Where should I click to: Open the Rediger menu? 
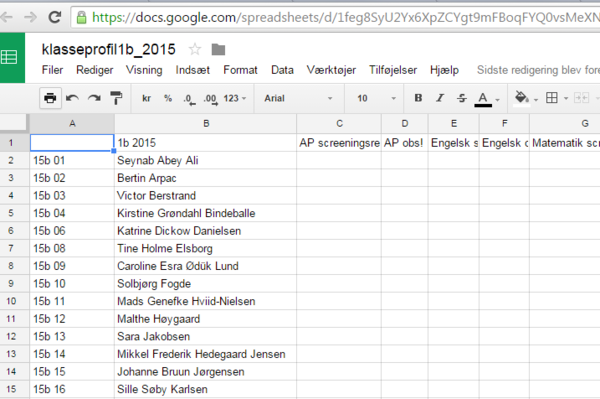95,70
